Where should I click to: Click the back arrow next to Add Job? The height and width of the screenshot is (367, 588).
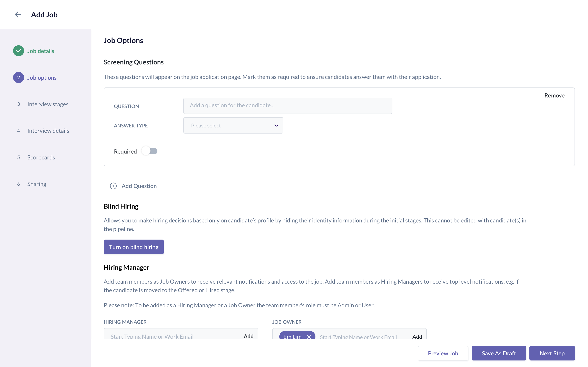point(18,14)
